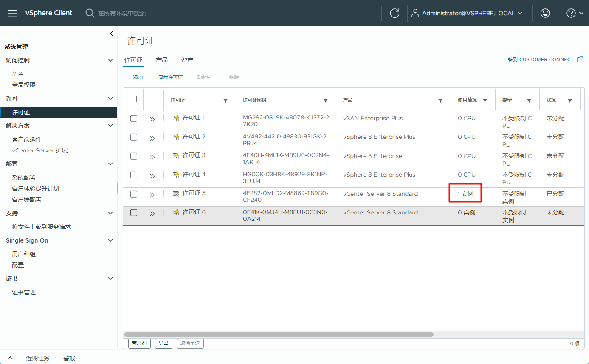Click the horizontal table scrollbar
This screenshot has width=589, height=364.
(x=279, y=334)
